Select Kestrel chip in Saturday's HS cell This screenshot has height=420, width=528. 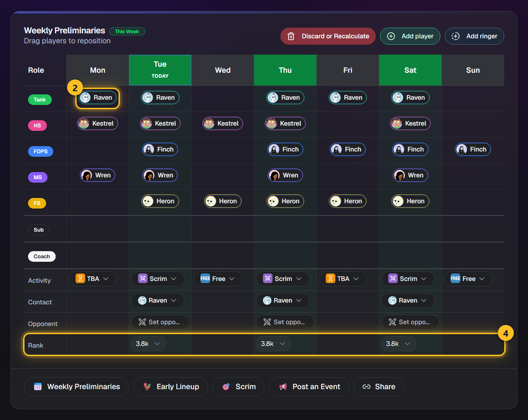click(410, 123)
